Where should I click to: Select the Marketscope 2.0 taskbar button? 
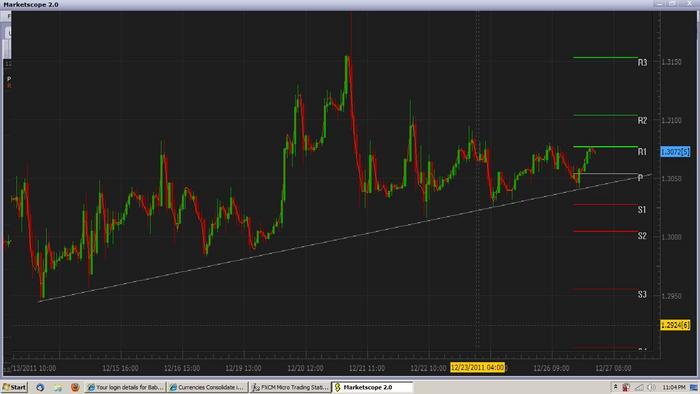coord(372,387)
